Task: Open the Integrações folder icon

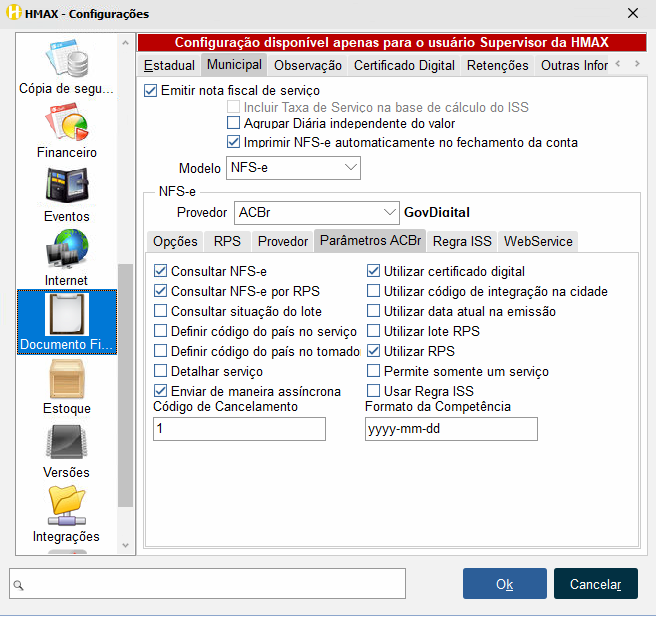Action: point(67,508)
